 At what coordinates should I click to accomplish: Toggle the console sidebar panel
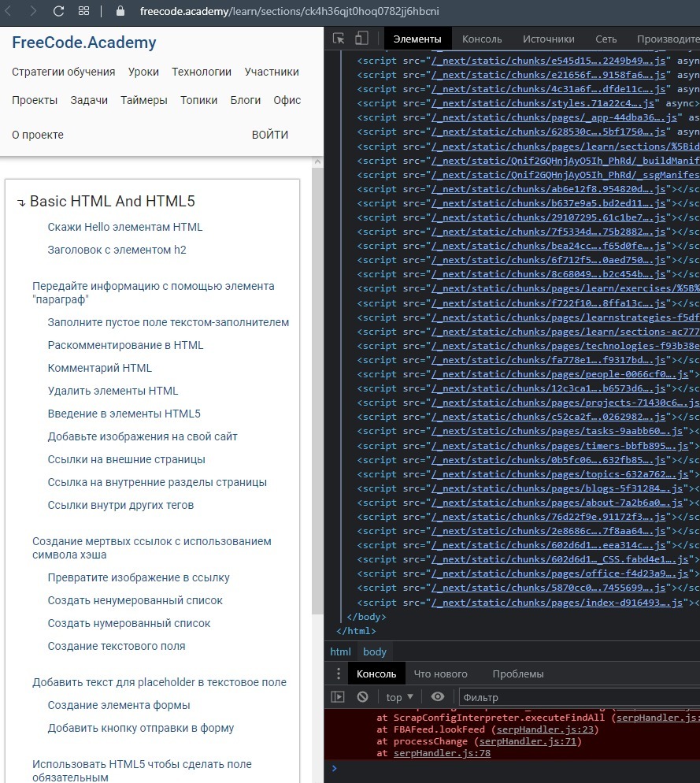point(338,697)
